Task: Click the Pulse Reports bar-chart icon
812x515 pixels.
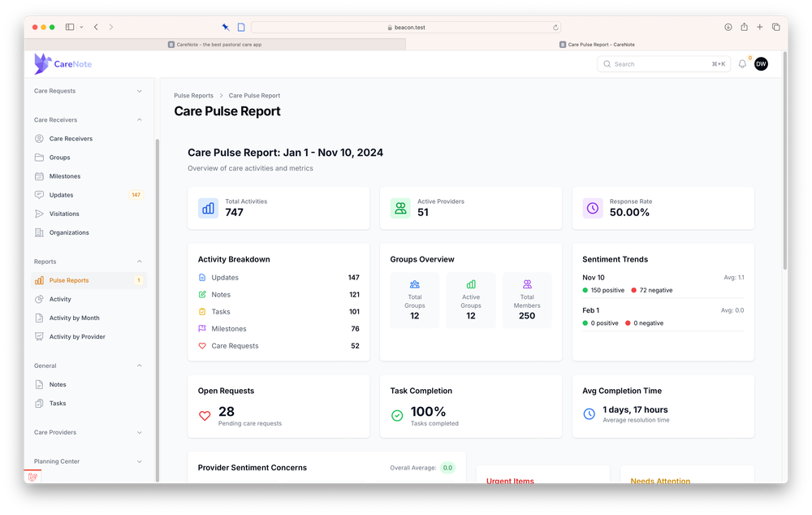Action: pos(38,280)
